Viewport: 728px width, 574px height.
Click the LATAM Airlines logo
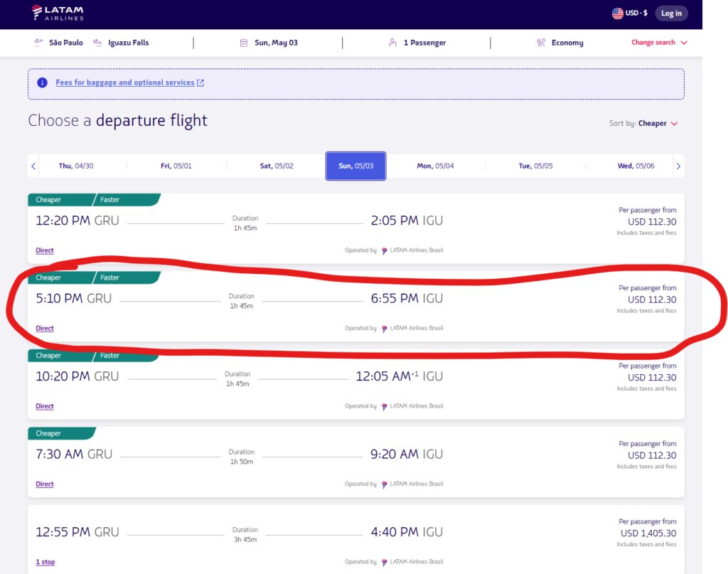[58, 13]
